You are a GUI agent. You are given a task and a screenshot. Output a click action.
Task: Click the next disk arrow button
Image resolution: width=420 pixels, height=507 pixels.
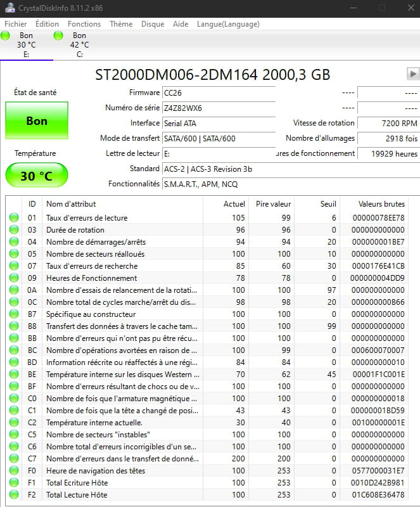(412, 74)
